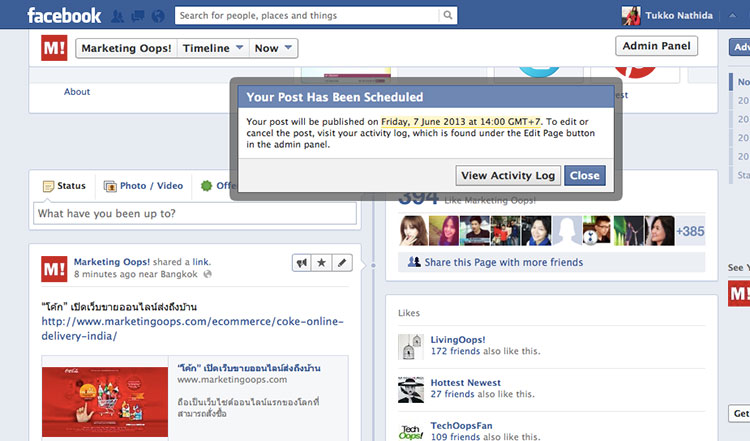Click the article title in link preview
Viewport: 750px width, 441px height.
point(249,368)
